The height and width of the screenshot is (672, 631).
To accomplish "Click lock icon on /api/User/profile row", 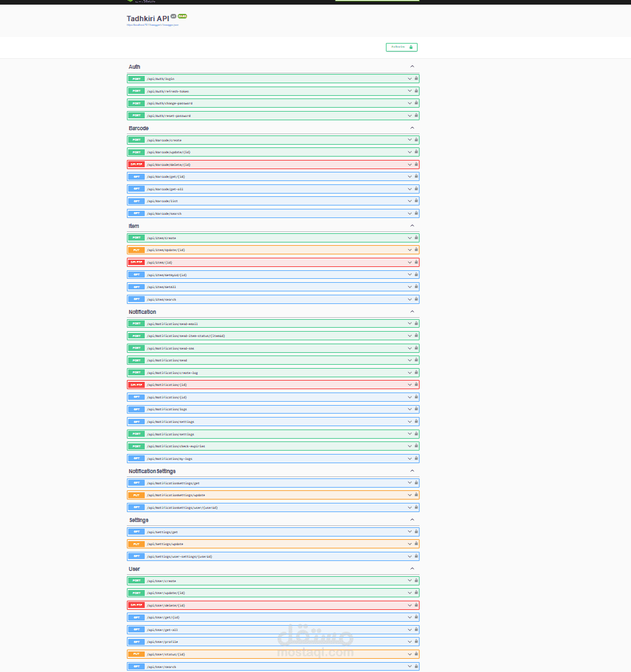I will coord(416,642).
